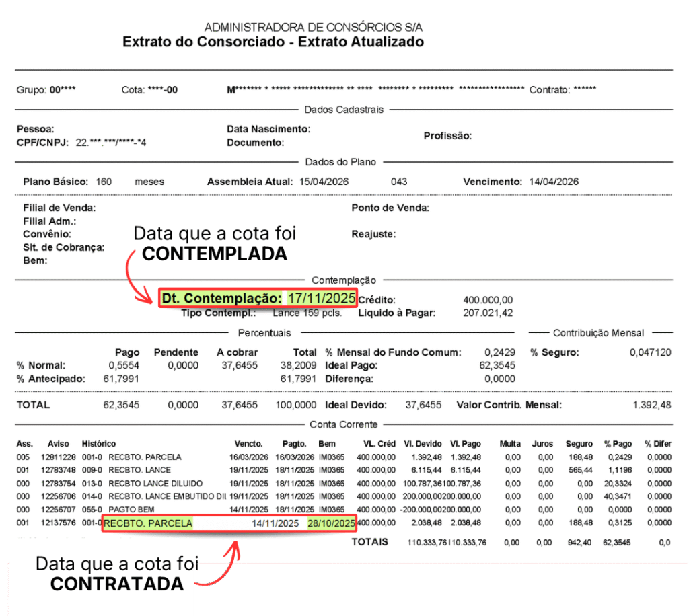The height and width of the screenshot is (616, 689).
Task: Click the TOTAIS label in the table footer
Action: click(369, 542)
